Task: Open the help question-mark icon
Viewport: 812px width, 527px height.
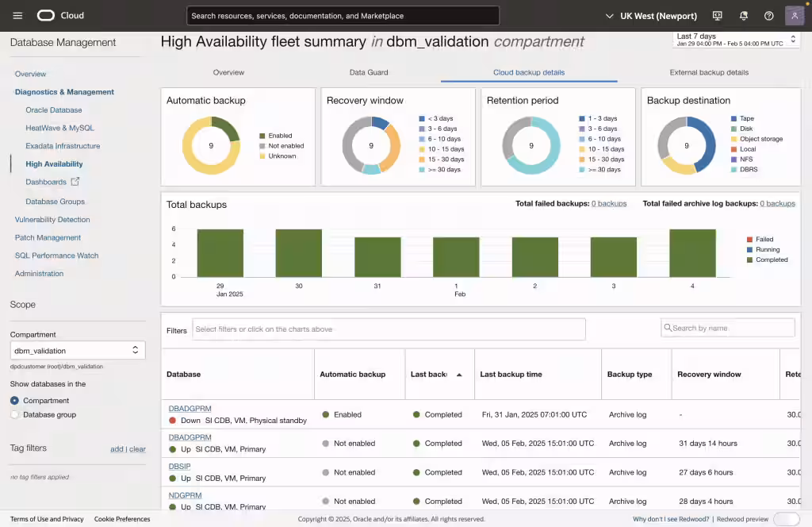Action: point(768,15)
